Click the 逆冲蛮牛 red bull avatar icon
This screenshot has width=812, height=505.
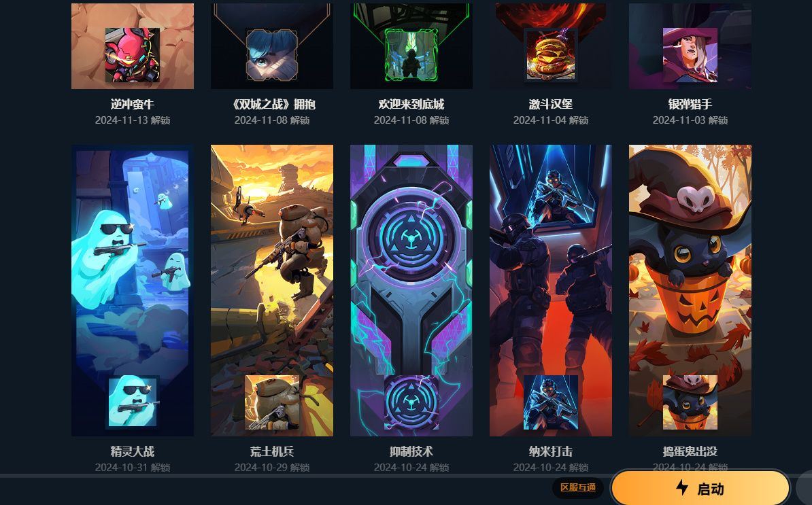click(x=133, y=55)
